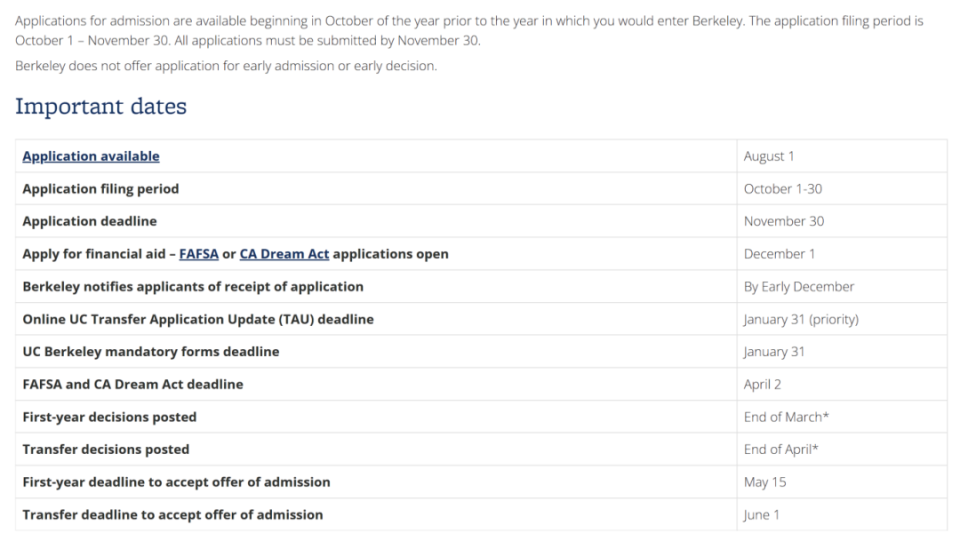
Task: Open the CA Dream Act link
Action: (x=284, y=254)
